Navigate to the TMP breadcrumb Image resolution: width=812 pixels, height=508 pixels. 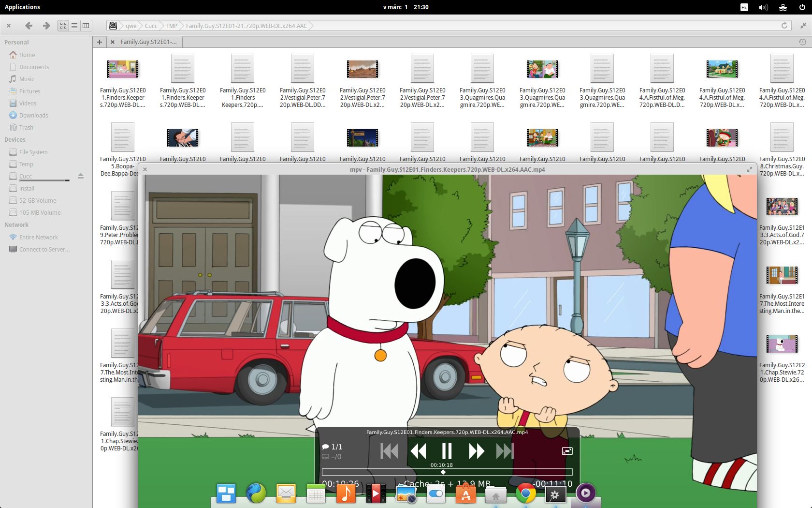click(172, 26)
